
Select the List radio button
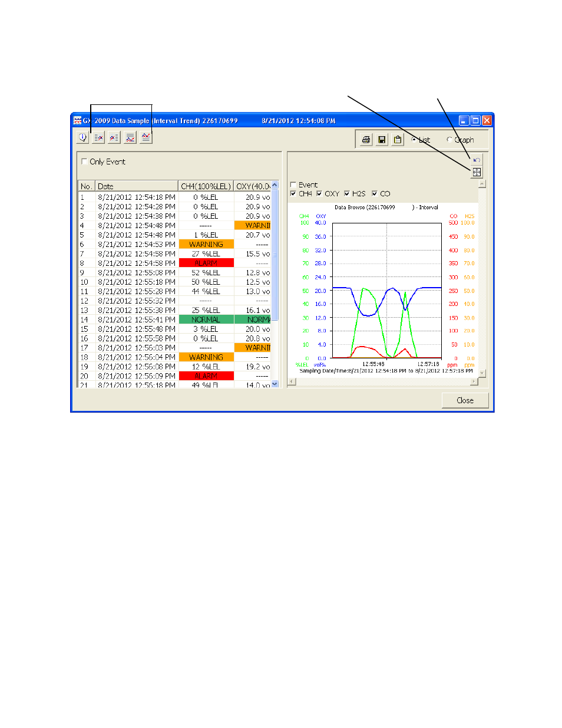click(x=414, y=140)
